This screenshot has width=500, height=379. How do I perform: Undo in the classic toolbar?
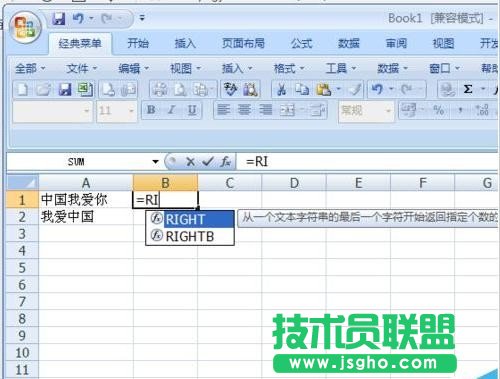(377, 89)
